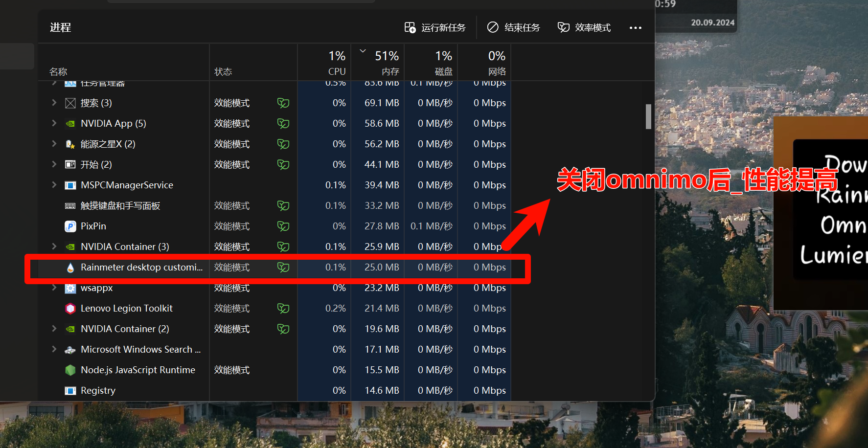Click the Lenovo Legion Toolkit icon
Screen dimensions: 868x448
click(x=70, y=309)
